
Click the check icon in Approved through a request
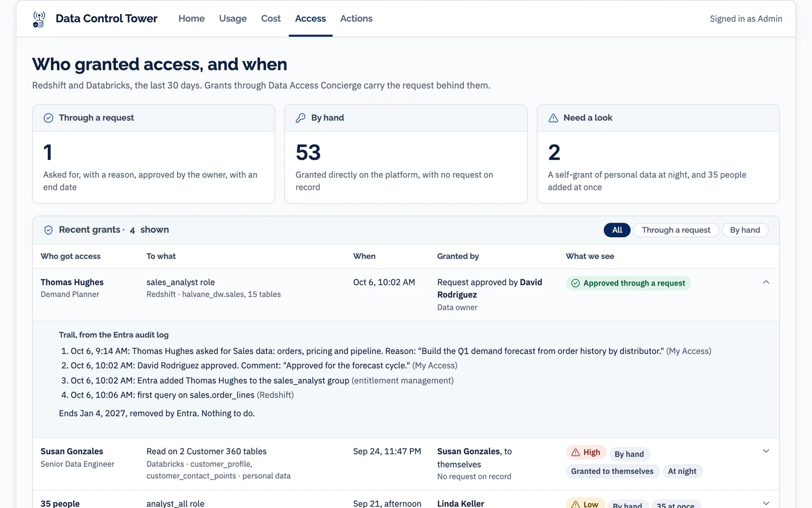576,283
